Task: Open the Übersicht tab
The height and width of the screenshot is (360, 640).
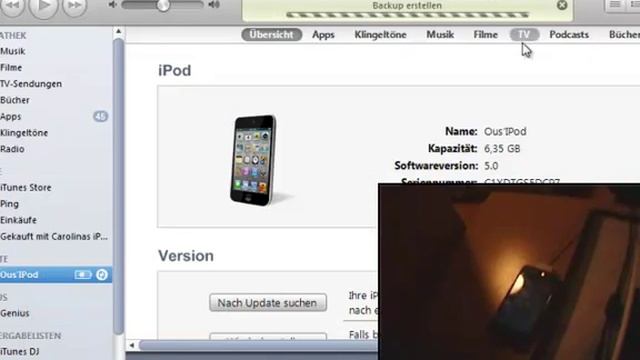Action: tap(271, 35)
